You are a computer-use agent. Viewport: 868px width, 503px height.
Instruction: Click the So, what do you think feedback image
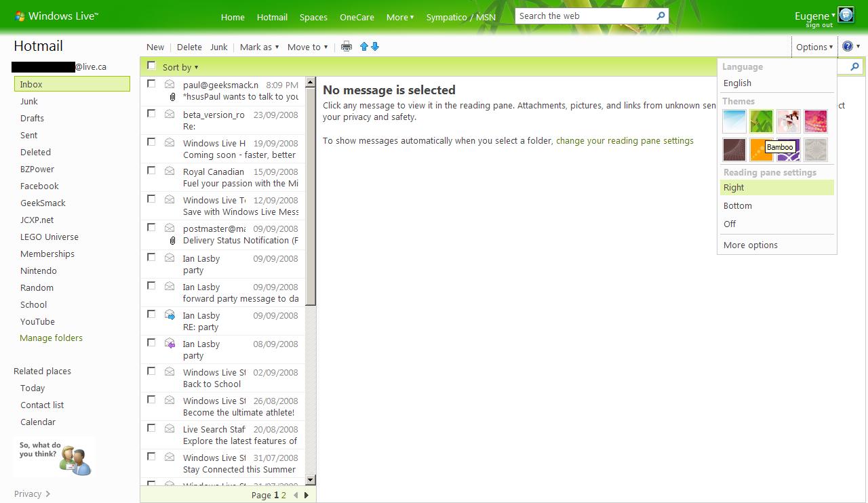pos(54,457)
